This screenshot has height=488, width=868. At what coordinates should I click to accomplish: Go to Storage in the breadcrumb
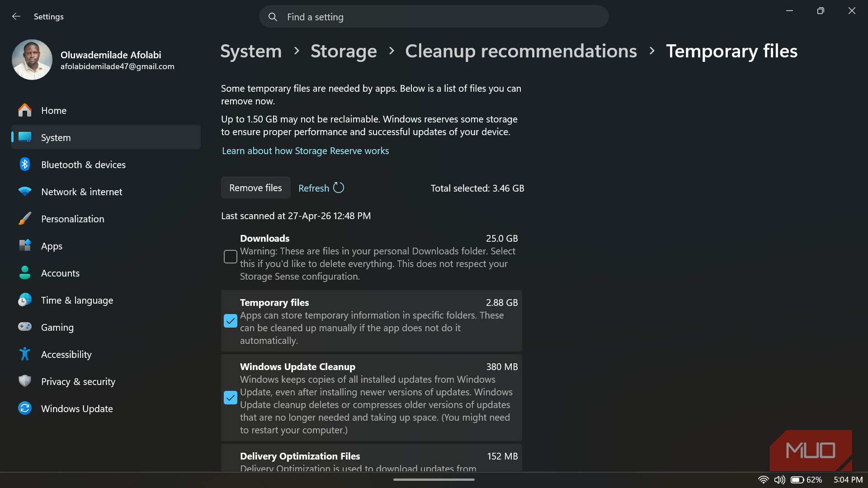point(344,51)
